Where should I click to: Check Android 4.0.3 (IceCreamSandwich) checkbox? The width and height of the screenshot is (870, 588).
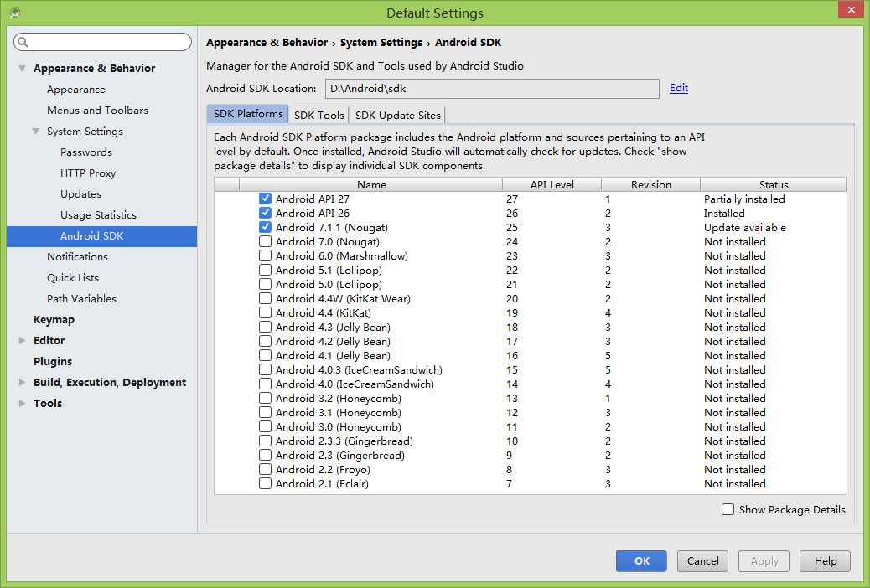click(x=265, y=370)
